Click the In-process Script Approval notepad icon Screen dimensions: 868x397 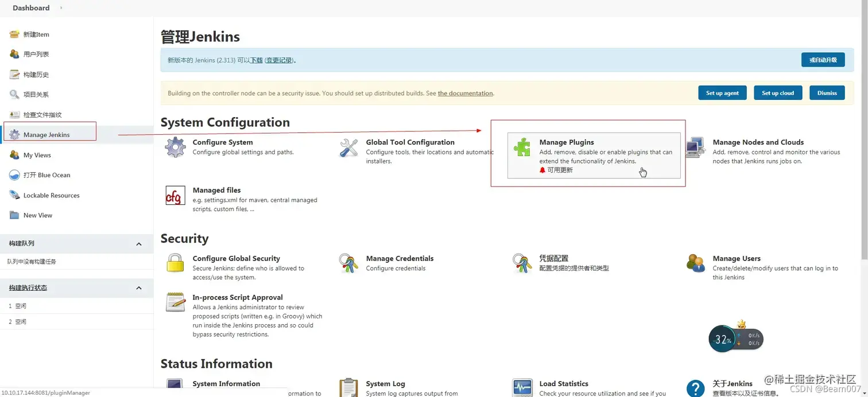pos(175,302)
